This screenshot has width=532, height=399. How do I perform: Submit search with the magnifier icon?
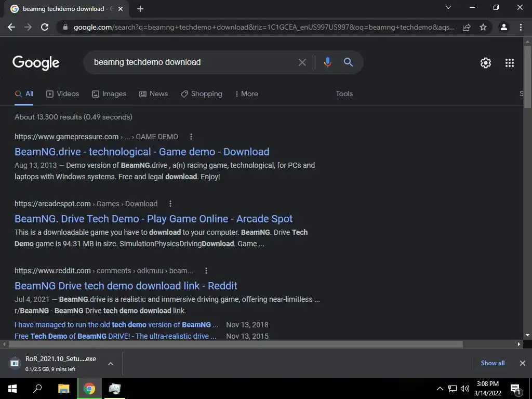(348, 62)
